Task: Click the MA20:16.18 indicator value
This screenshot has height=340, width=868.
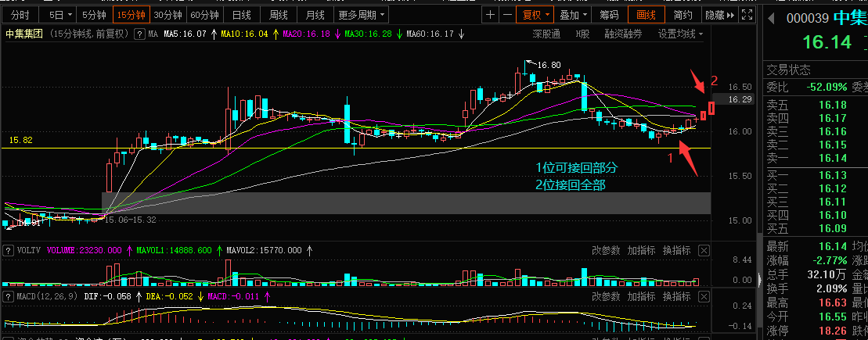Action: 306,34
